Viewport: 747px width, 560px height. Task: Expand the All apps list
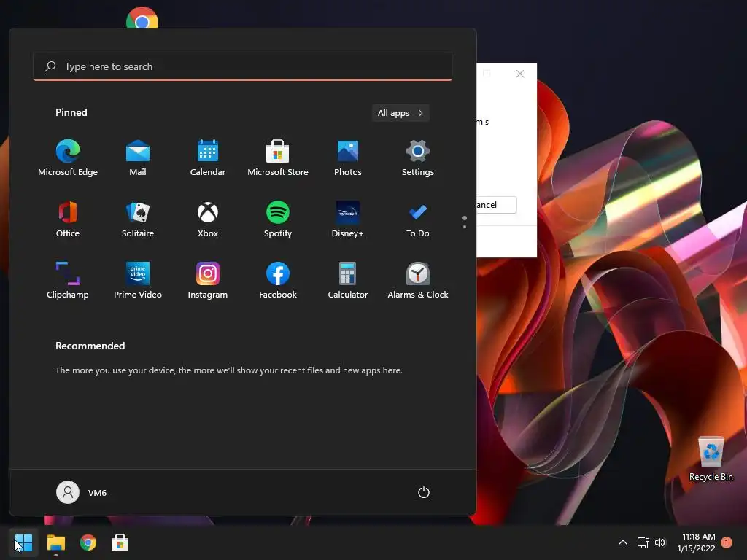[400, 113]
